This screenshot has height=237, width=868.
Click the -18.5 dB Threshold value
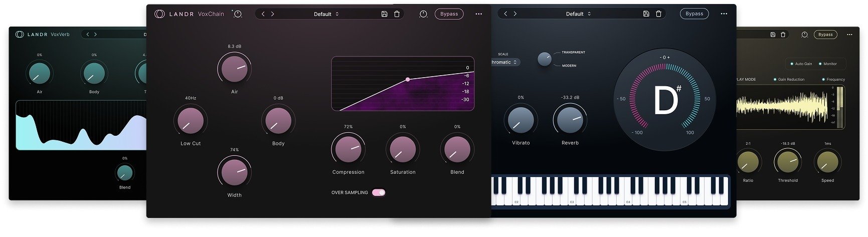(788, 143)
